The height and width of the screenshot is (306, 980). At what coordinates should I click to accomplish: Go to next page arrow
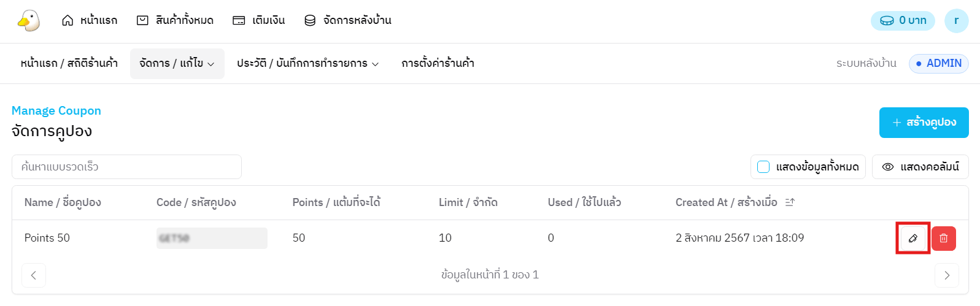946,275
